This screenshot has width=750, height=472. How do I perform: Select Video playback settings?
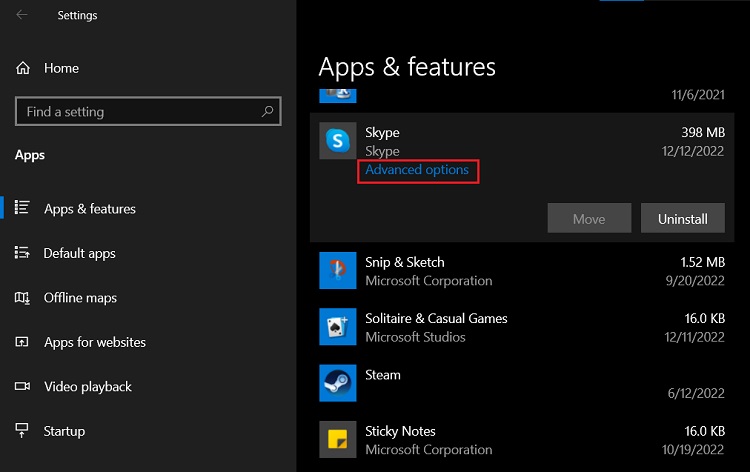pos(88,387)
